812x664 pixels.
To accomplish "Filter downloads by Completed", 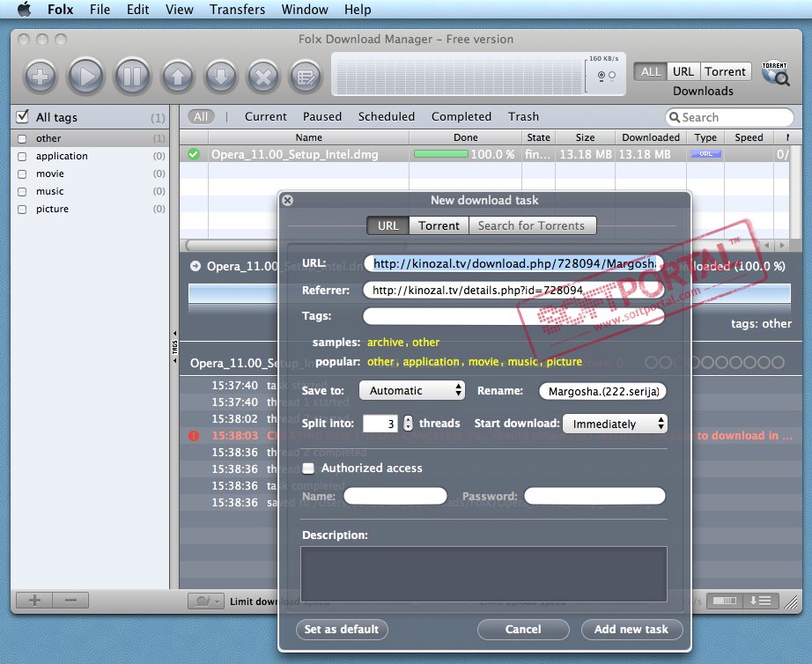I will pos(461,116).
